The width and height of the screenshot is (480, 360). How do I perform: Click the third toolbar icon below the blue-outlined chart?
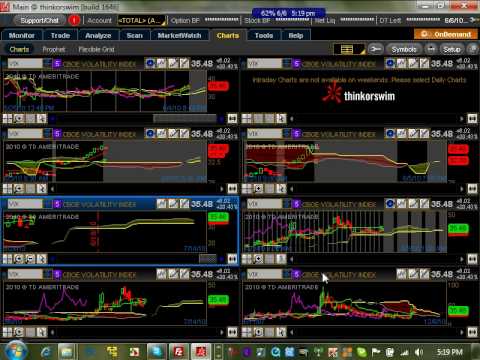(x=30, y=259)
